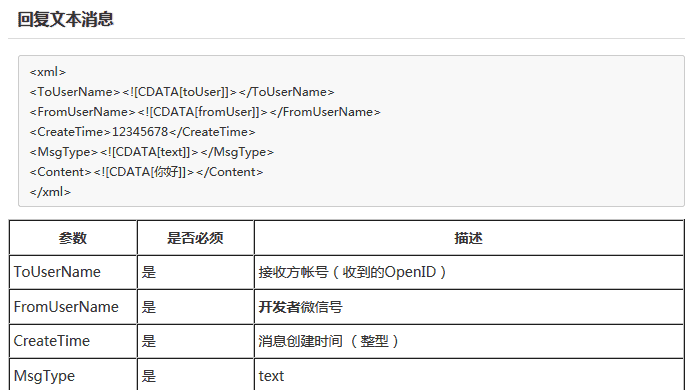Select the ToUserName table cell
This screenshot has width=694, height=390.
click(x=73, y=272)
